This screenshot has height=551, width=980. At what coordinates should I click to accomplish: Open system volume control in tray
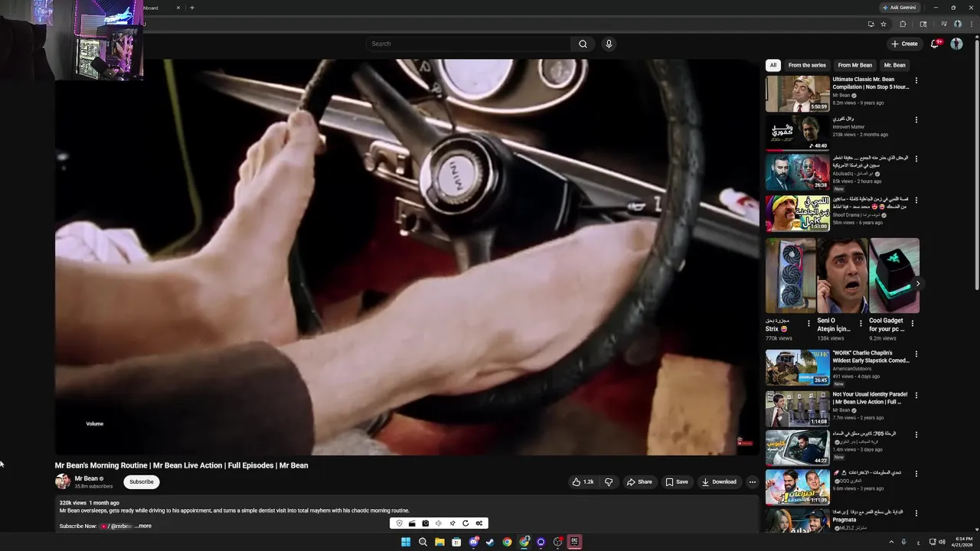[x=942, y=542]
